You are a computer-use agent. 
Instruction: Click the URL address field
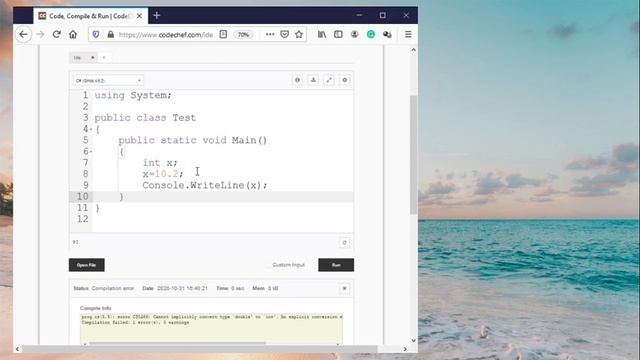[x=165, y=35]
